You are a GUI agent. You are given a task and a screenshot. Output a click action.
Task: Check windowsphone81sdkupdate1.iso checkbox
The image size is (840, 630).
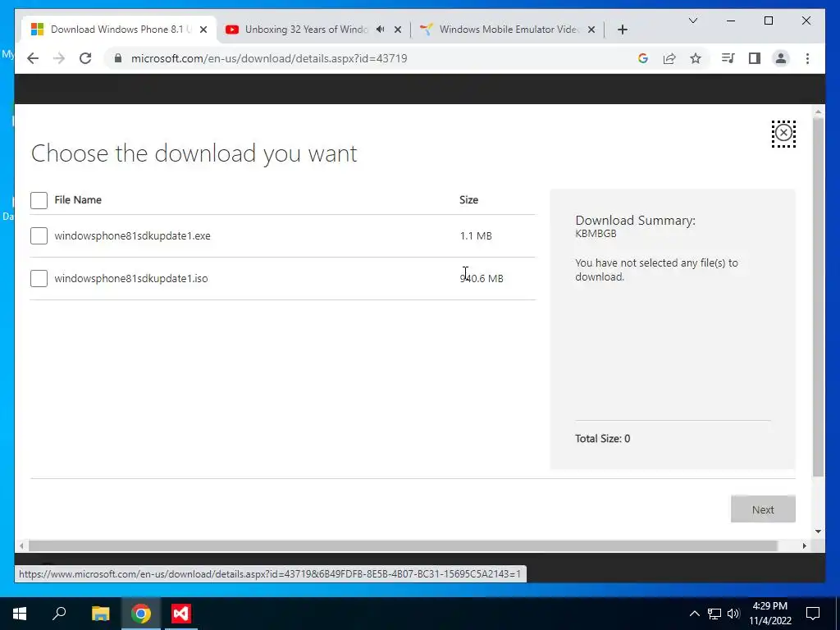(39, 278)
